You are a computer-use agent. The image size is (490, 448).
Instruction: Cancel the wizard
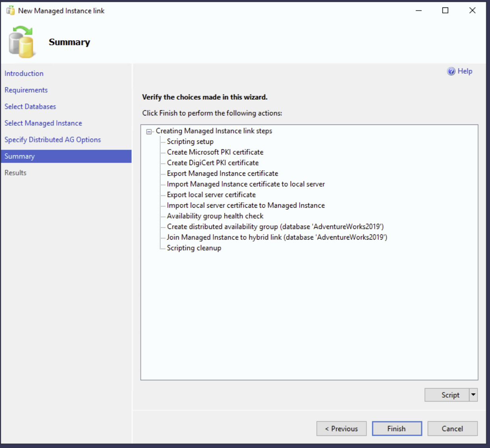(453, 429)
